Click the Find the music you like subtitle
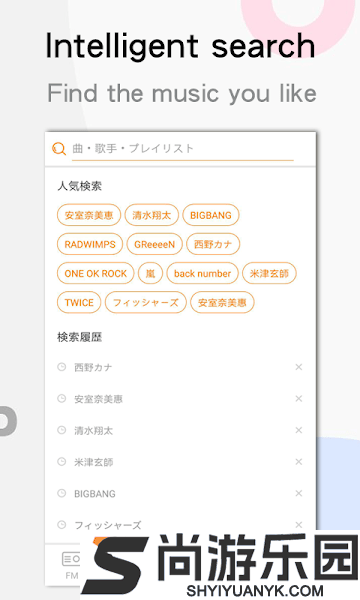 point(182,94)
